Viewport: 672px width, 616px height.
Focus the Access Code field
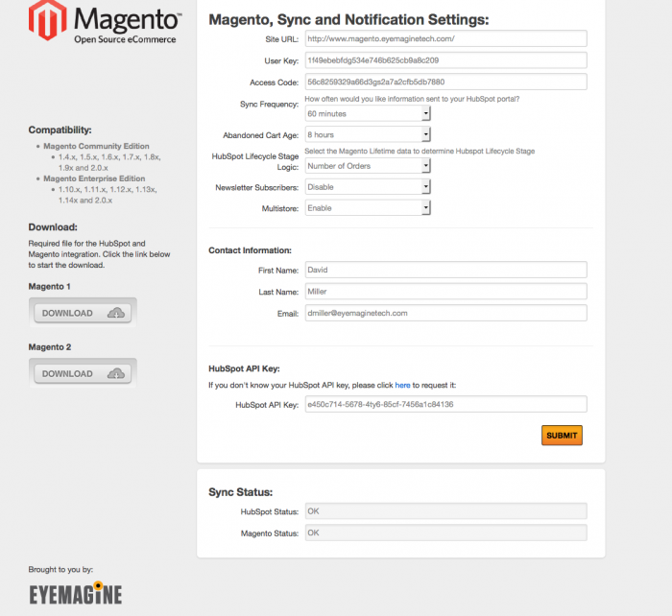(x=445, y=82)
